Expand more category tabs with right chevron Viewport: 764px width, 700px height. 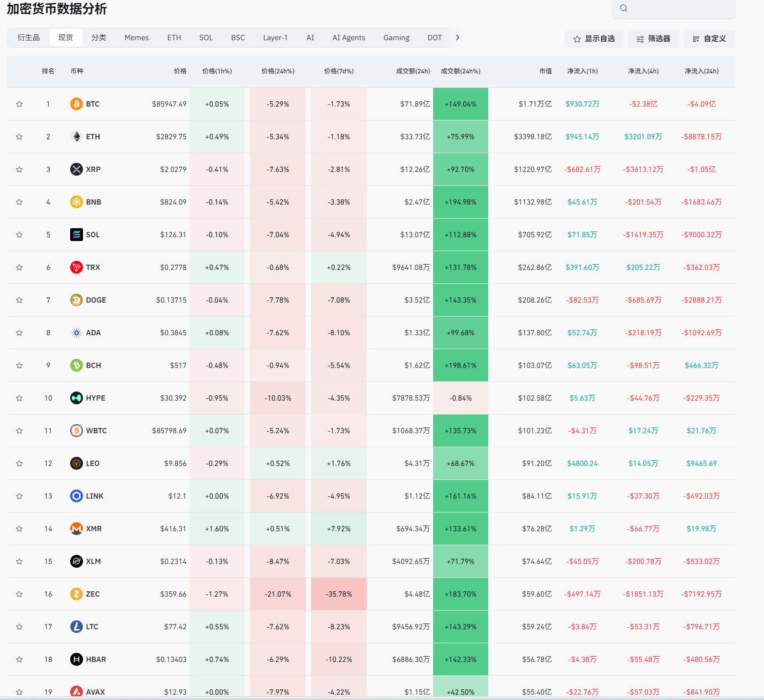click(x=457, y=37)
